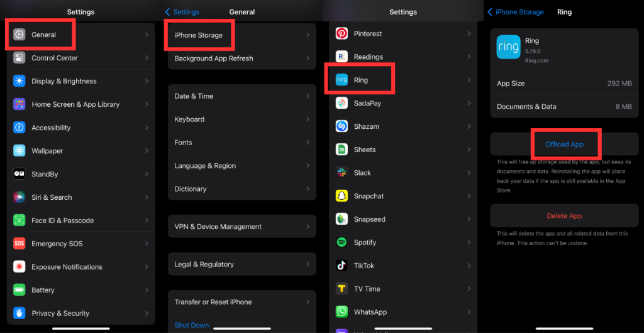Open Transfer or Reset iPhone
The height and width of the screenshot is (333, 644).
tap(242, 302)
